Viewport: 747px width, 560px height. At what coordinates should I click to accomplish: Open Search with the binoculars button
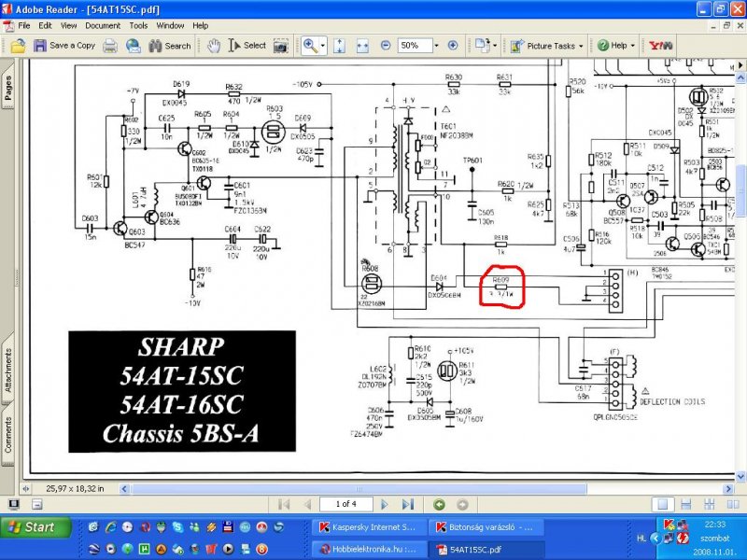170,46
